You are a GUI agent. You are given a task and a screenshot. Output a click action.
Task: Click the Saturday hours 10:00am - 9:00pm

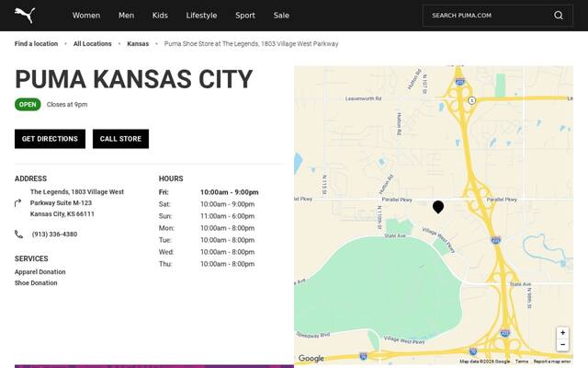coord(227,204)
